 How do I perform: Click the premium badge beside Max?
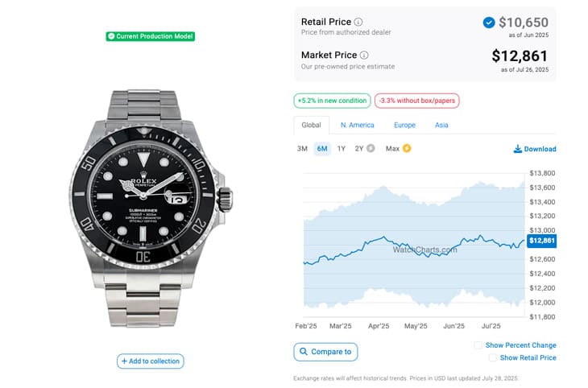tap(407, 149)
